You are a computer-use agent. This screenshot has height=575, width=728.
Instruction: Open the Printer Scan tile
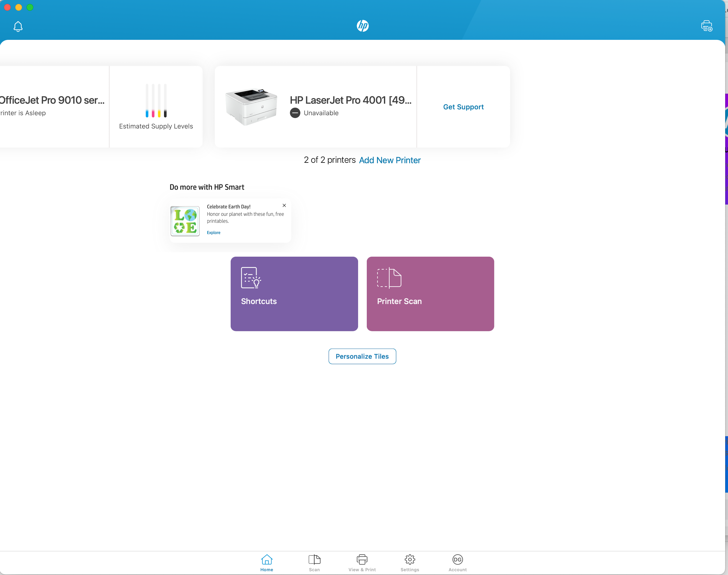(430, 294)
